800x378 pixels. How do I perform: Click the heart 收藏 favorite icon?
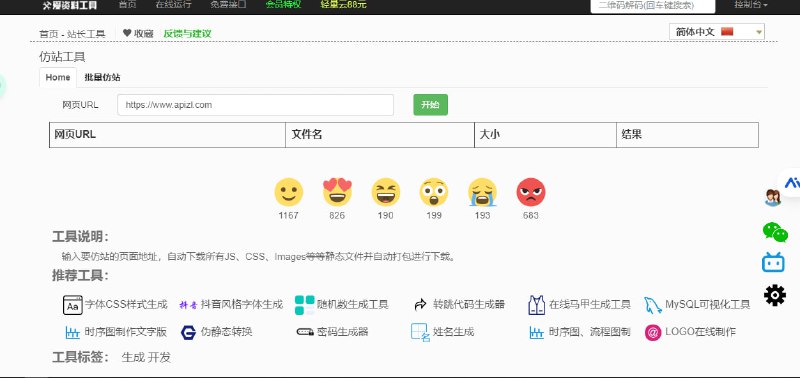127,33
